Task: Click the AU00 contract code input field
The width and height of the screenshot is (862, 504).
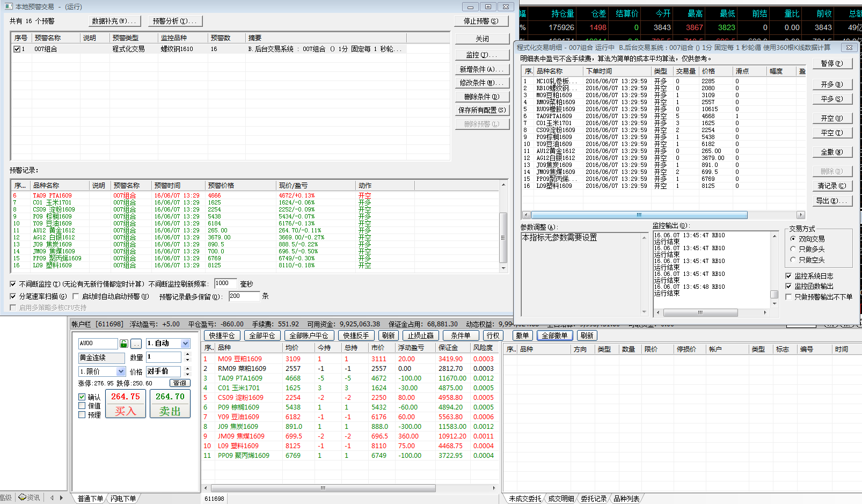Action: [x=98, y=344]
